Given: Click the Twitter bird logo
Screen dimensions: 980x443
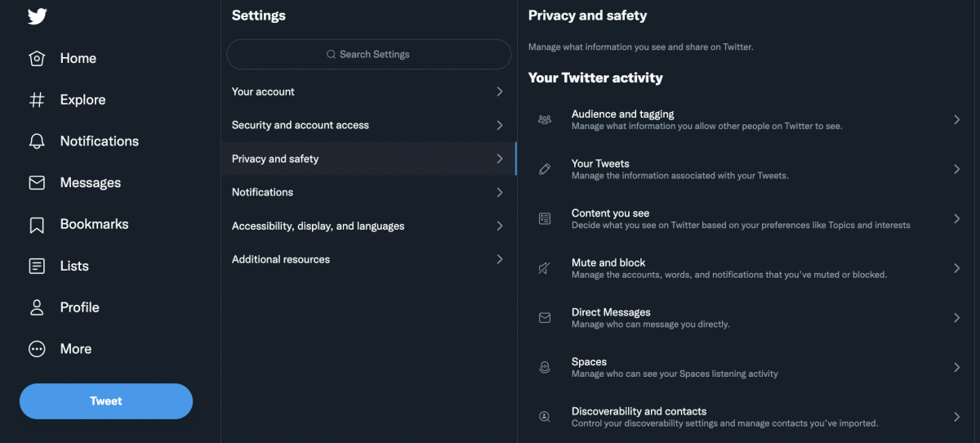Looking at the screenshot, I should point(37,16).
